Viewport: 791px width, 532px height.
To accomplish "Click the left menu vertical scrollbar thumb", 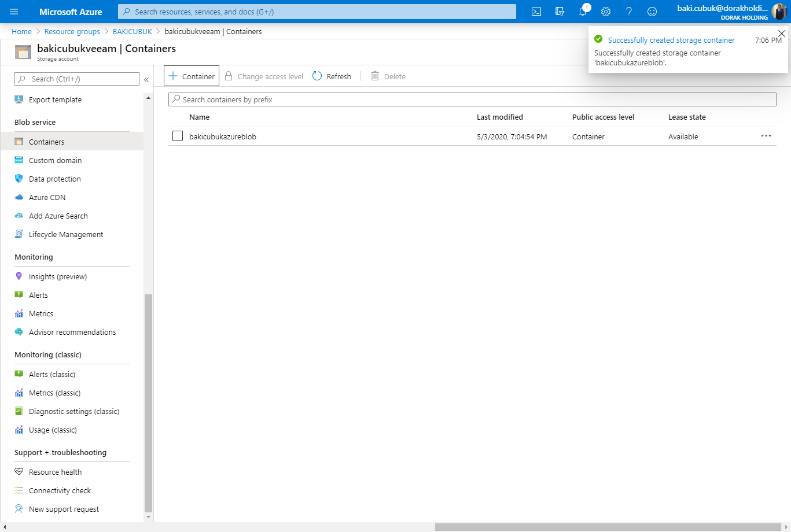I will point(148,402).
